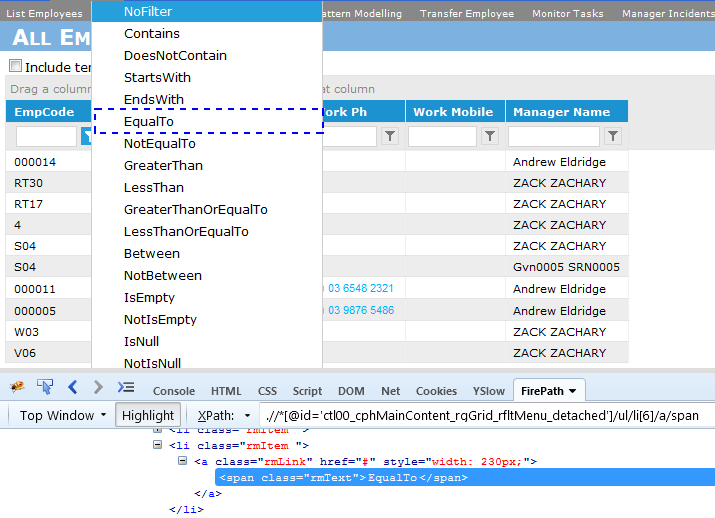The image size is (715, 518).
Task: Open filter icon under Manager Name column
Action: 613,136
